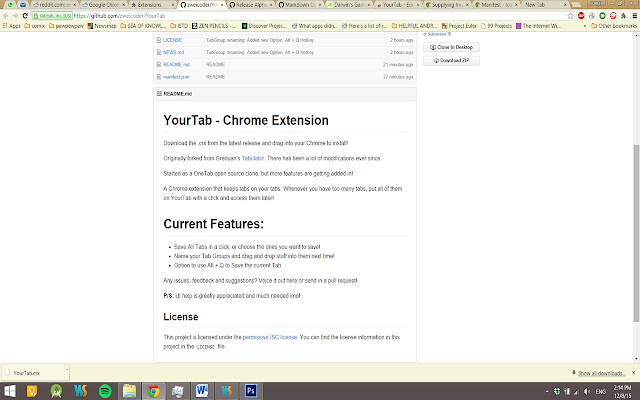Switch to the Extensions tab

point(152,5)
